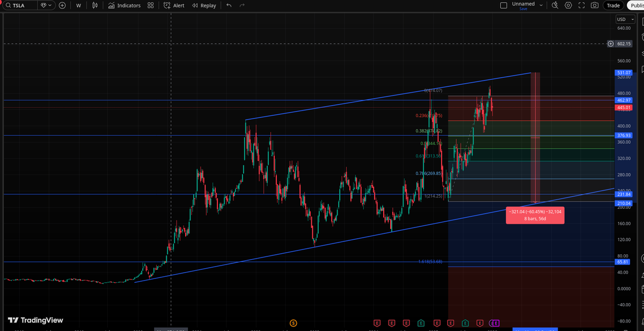Image resolution: width=644 pixels, height=331 pixels.
Task: Open the W weekly interval selector
Action: (x=79, y=5)
